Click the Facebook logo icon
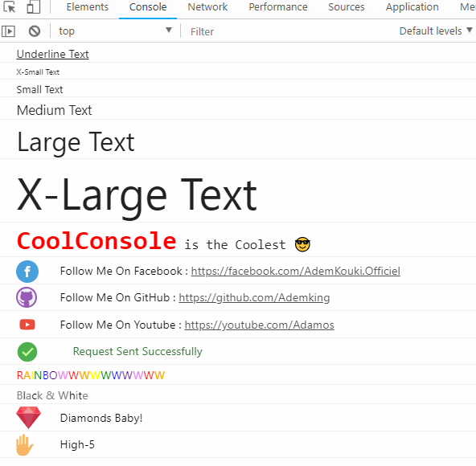This screenshot has height=466, width=476. click(27, 272)
